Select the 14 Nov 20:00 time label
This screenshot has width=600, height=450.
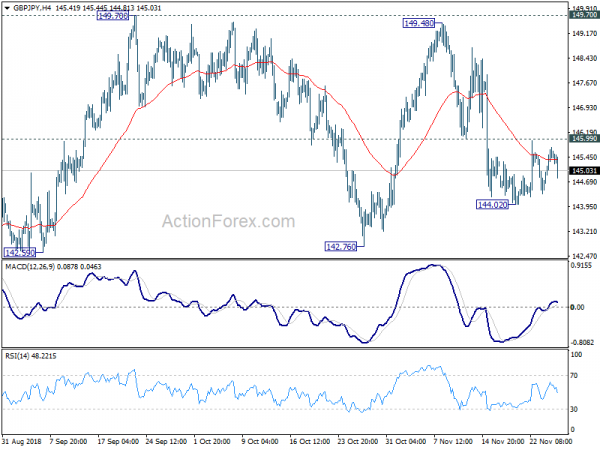coord(502,442)
